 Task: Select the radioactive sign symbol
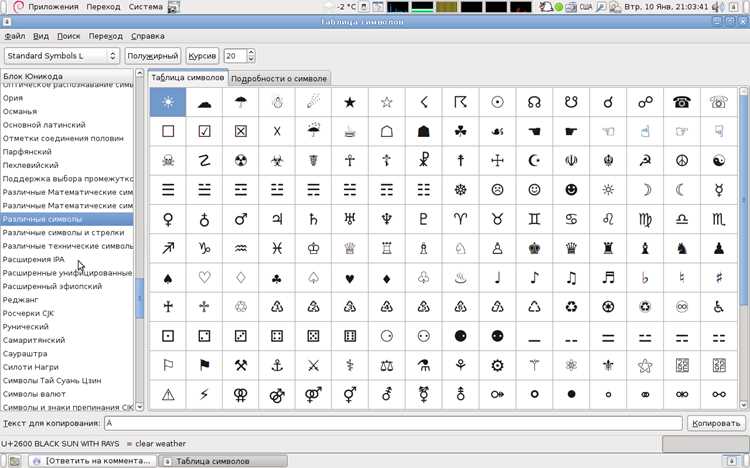(241, 160)
